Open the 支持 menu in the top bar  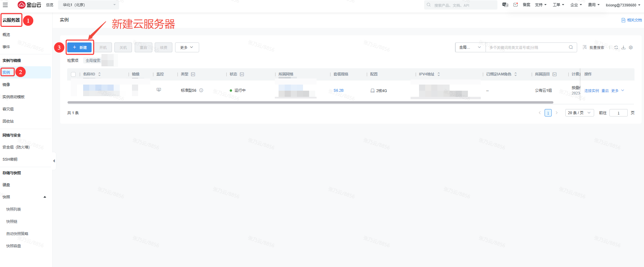point(541,5)
